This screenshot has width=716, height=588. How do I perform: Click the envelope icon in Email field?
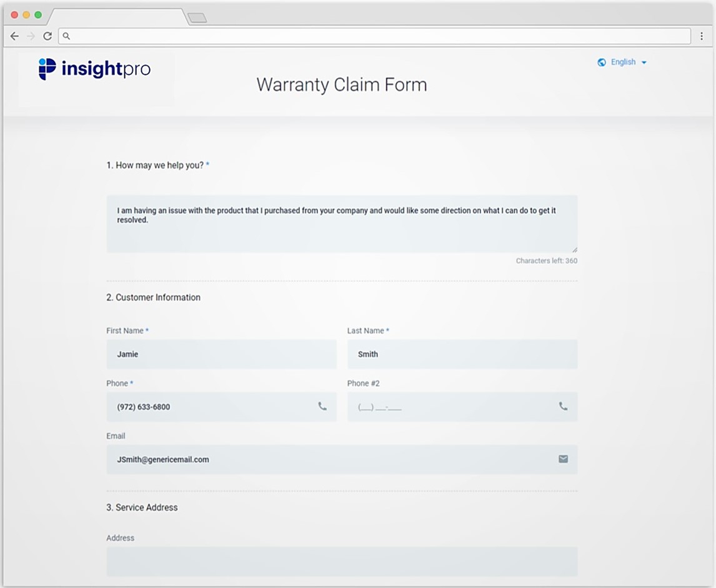point(563,459)
